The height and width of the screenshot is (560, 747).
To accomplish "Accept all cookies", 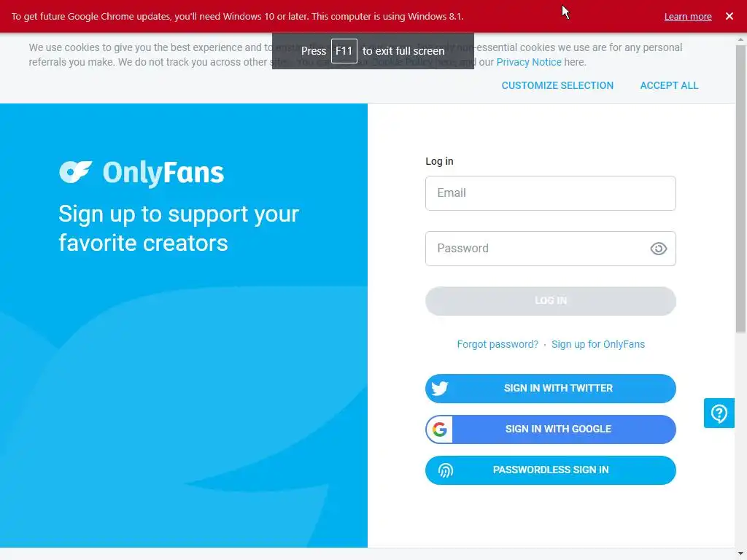I will click(x=669, y=86).
